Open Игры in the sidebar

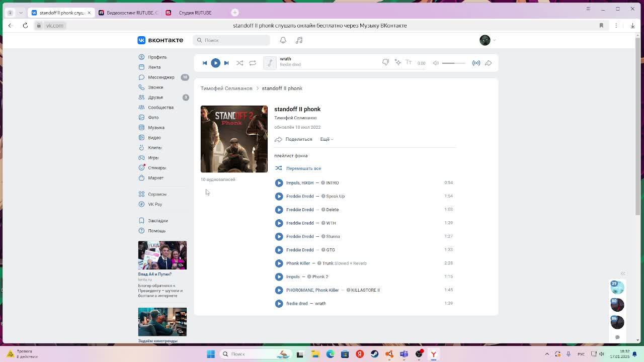pos(153,158)
